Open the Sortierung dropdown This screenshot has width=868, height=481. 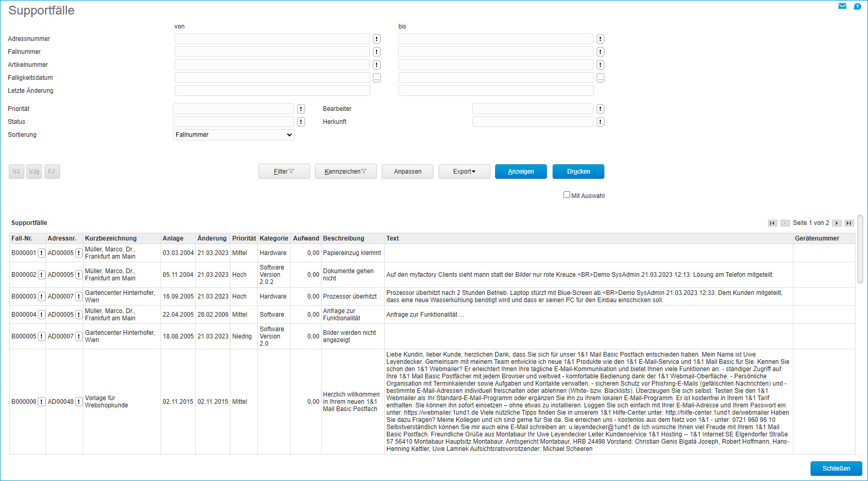pos(234,135)
